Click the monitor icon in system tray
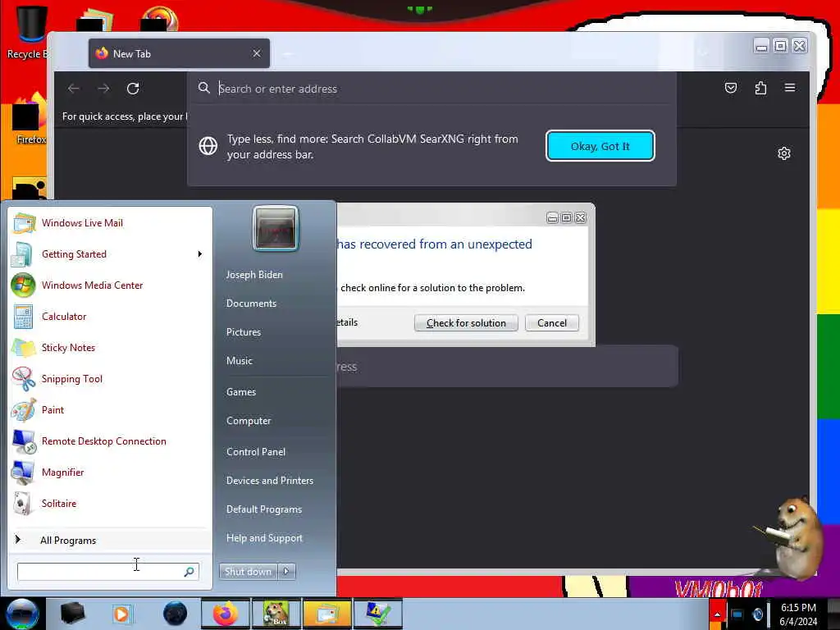The image size is (840, 630). click(x=737, y=614)
